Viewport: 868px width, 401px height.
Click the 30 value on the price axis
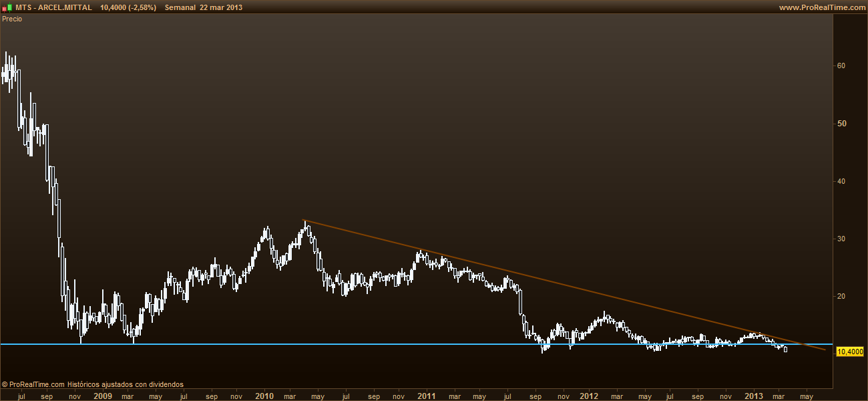[x=841, y=239]
